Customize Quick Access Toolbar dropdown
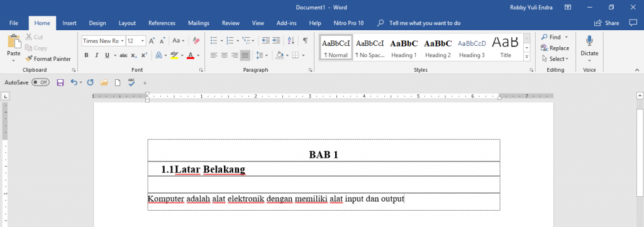The image size is (644, 227). click(145, 83)
